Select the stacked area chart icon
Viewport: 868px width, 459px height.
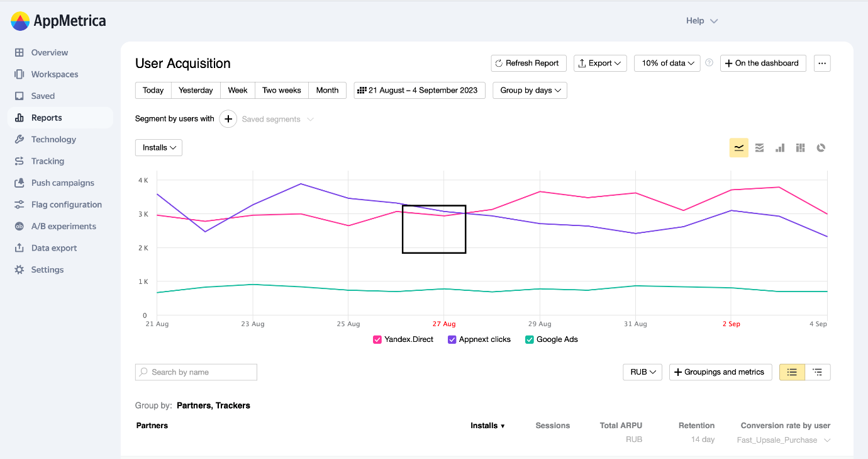(x=759, y=148)
